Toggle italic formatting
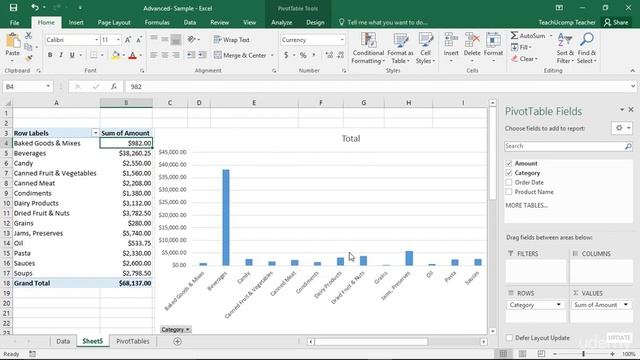This screenshot has height=360, width=640. tap(61, 55)
